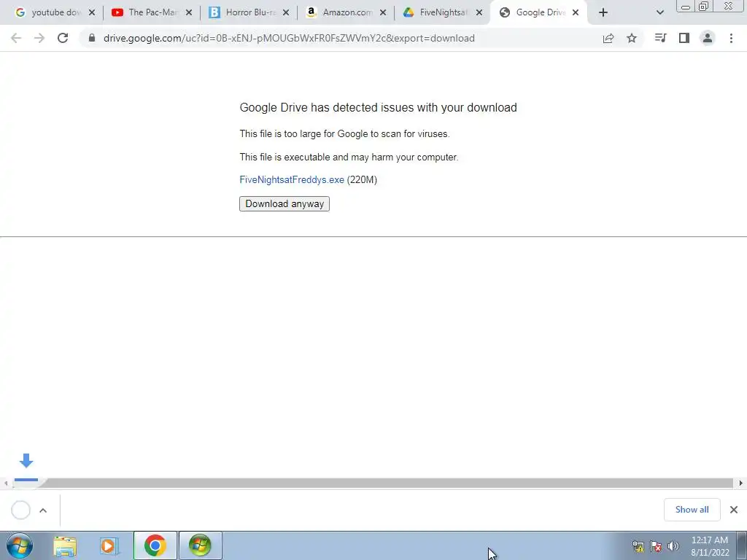Click the horizontal scrollbar track
747x560 pixels.
(373, 483)
